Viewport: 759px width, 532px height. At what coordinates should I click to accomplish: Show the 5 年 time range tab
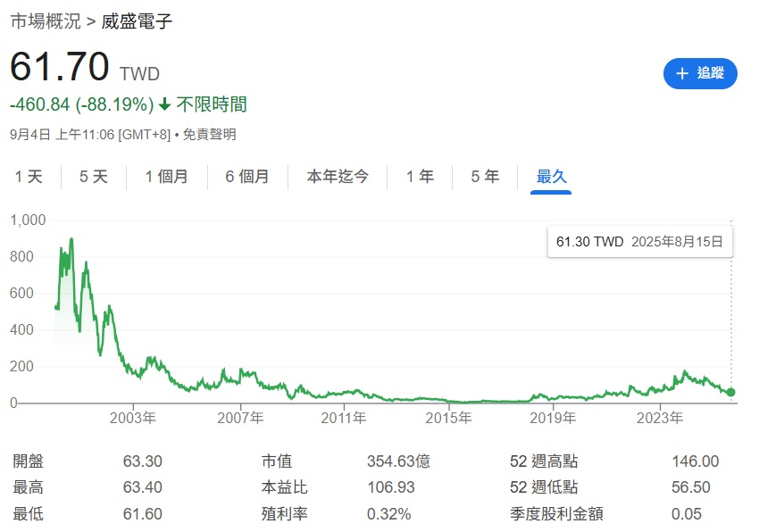tap(485, 177)
